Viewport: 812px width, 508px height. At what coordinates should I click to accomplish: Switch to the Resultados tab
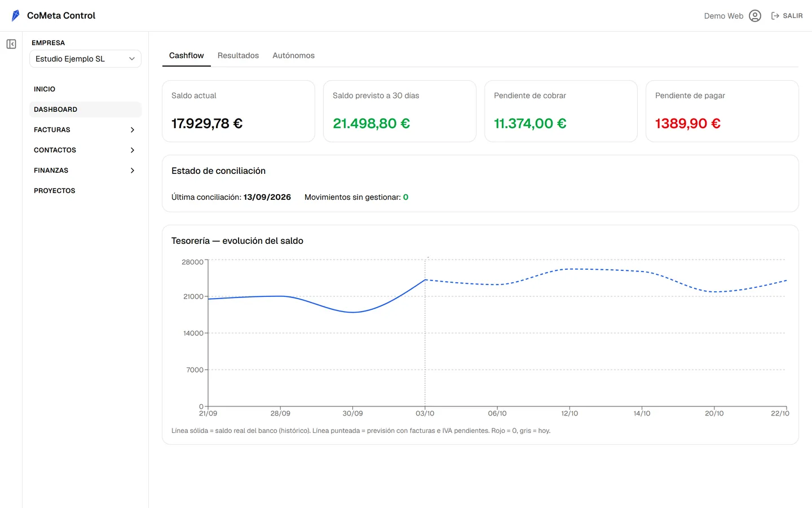coord(238,55)
